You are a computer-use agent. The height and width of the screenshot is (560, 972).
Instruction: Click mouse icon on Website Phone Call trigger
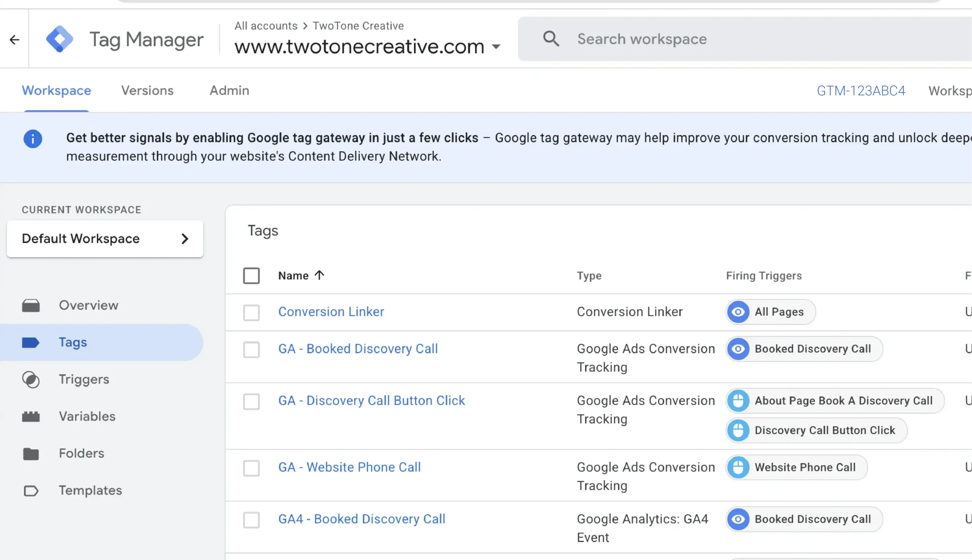pyautogui.click(x=738, y=467)
